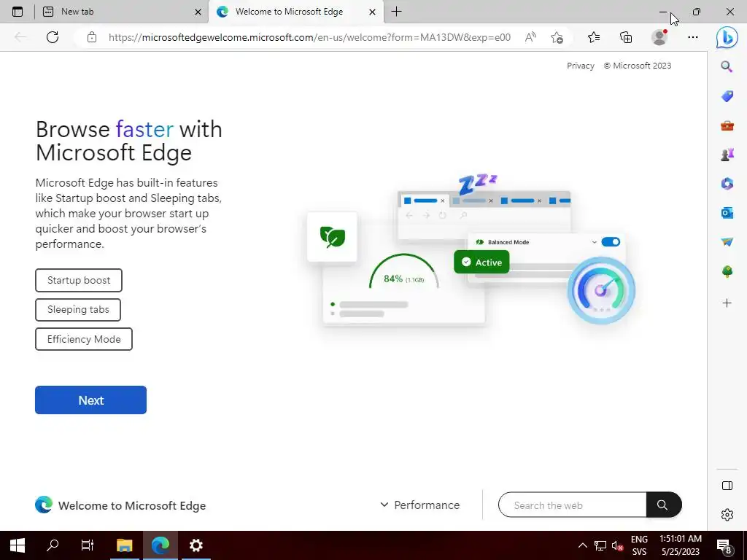Open the Tools briefcase sidebar icon
747x560 pixels.
pos(727,125)
